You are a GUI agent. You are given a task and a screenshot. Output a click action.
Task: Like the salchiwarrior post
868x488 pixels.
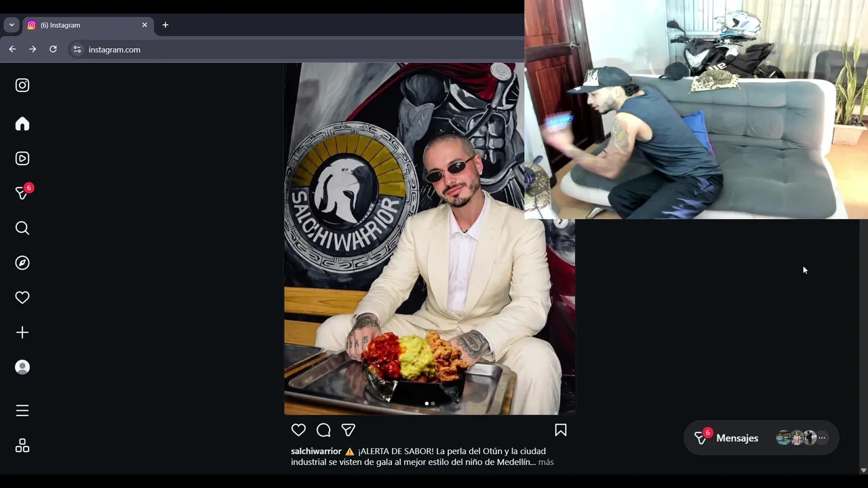point(298,430)
